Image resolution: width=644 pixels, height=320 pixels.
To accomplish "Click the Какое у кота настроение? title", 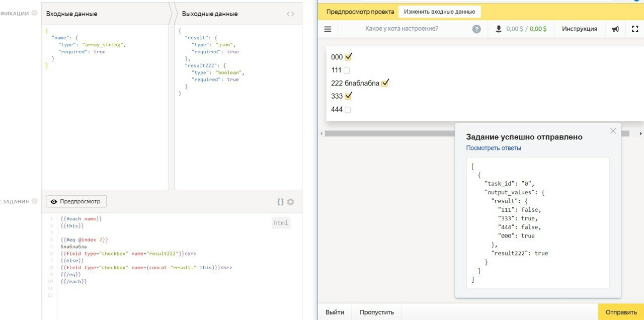I will [x=401, y=29].
